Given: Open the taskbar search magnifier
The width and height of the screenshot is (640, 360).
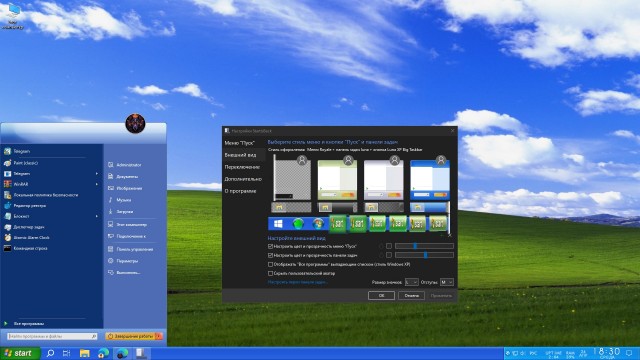Looking at the screenshot, I should click(x=50, y=353).
